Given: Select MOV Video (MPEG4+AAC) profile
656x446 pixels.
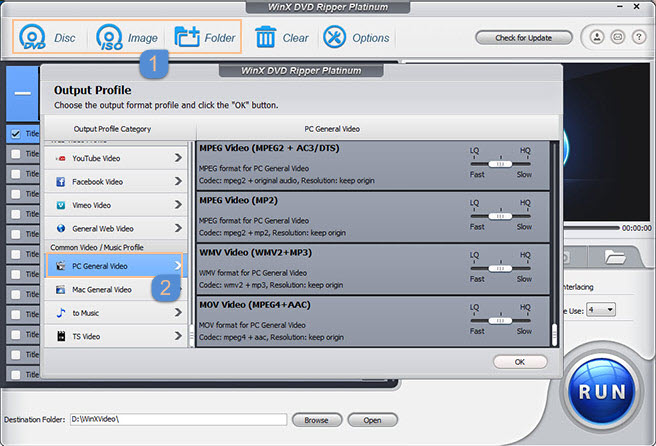Looking at the screenshot, I should pyautogui.click(x=373, y=321).
